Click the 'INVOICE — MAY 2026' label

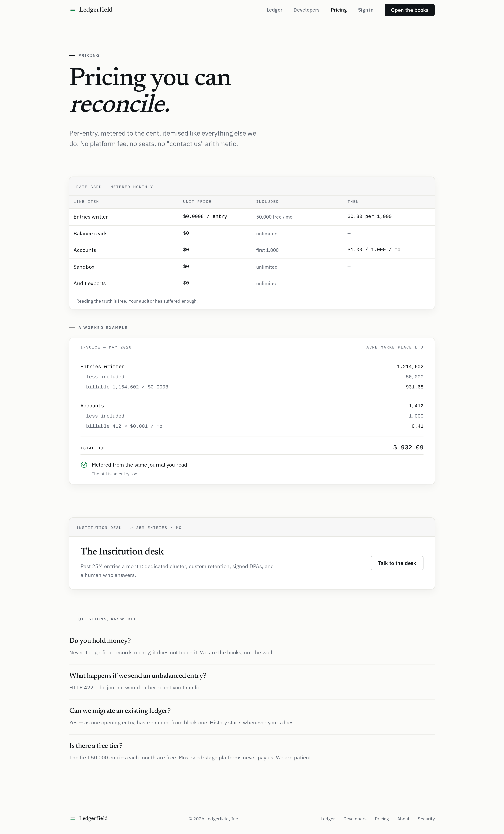tap(106, 347)
